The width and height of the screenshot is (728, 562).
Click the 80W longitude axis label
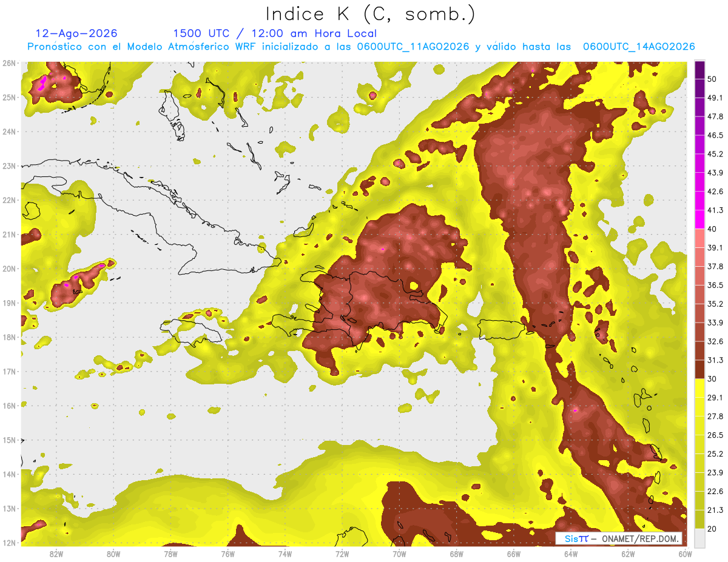[x=113, y=554]
